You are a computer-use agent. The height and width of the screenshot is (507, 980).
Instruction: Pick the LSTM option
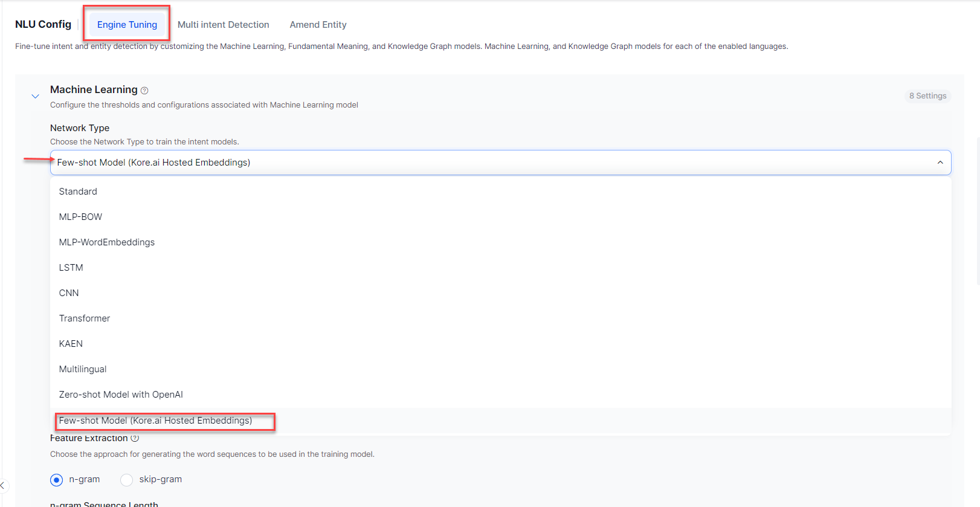71,268
